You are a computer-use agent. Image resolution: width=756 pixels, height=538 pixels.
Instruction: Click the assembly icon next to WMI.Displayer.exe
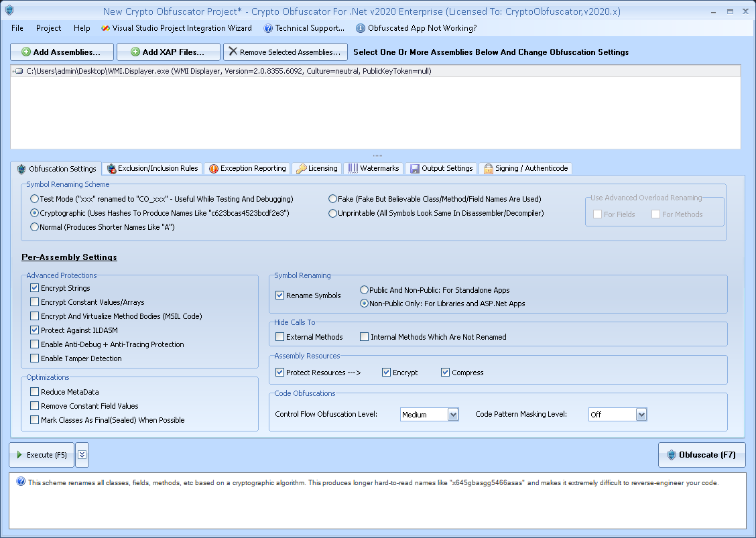[x=18, y=71]
